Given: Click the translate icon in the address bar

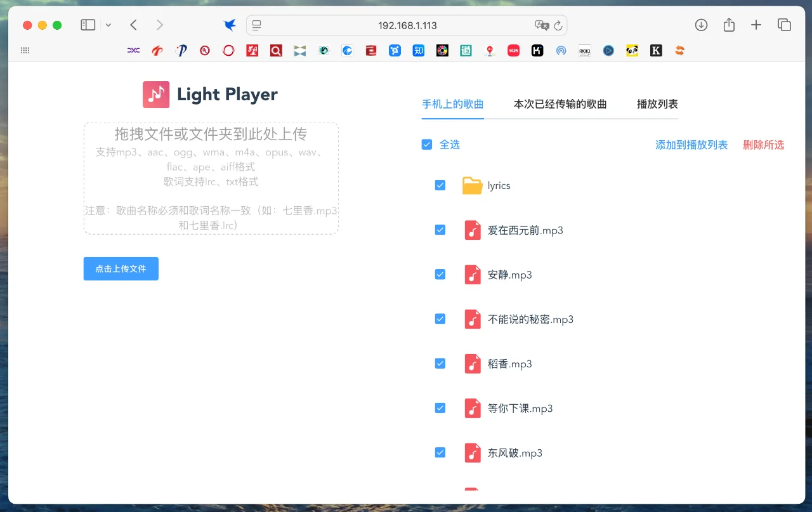Looking at the screenshot, I should [541, 25].
